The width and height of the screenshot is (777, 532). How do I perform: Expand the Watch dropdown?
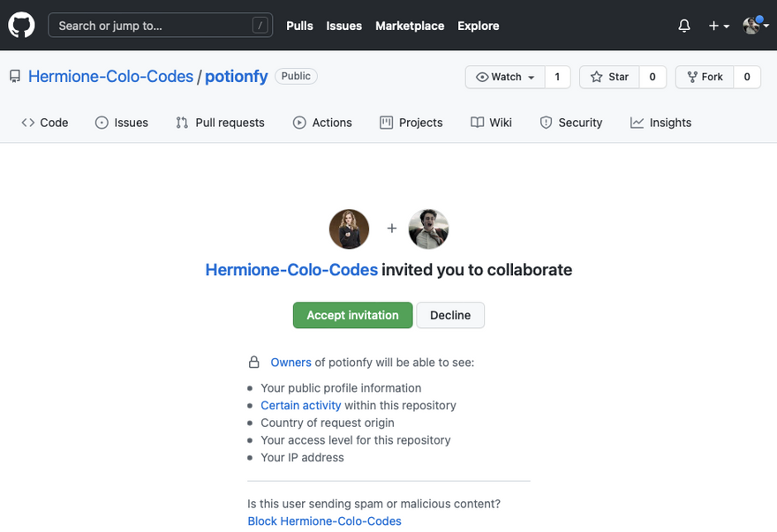click(x=506, y=77)
